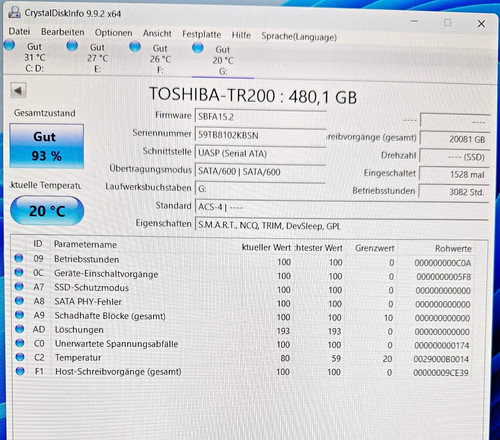Select the G: drive tab
Screen dimensions: 500x440
[x=223, y=60]
